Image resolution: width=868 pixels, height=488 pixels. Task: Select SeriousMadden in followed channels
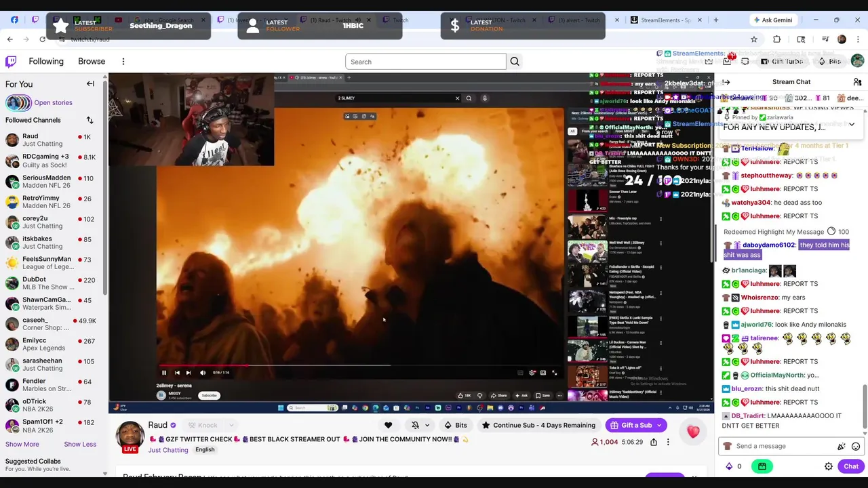coord(52,182)
